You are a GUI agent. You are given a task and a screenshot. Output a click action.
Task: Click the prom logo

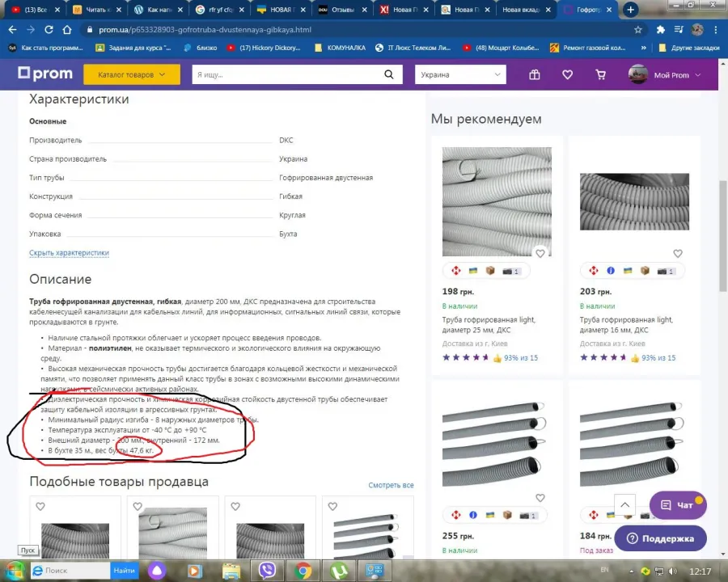point(45,74)
